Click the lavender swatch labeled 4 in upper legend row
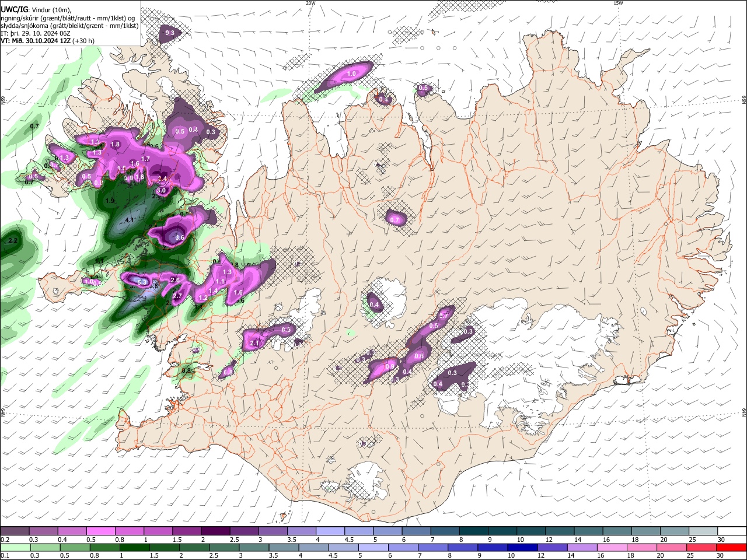Viewport: 747px width, 560px height. click(x=330, y=531)
